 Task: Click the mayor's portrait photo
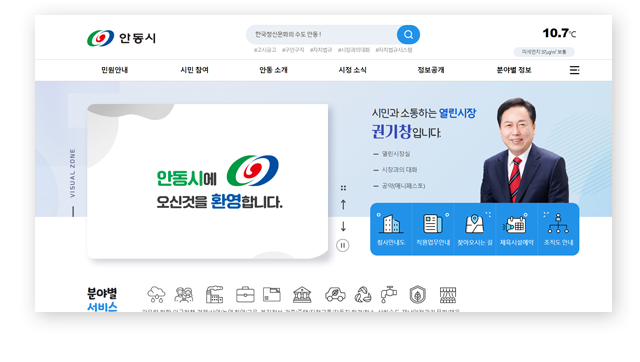[x=524, y=150]
